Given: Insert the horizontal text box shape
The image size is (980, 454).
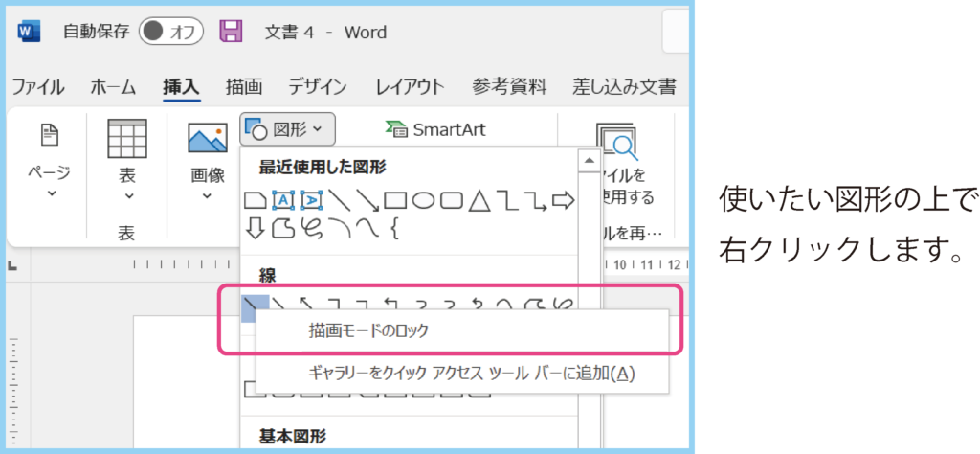Looking at the screenshot, I should (x=283, y=200).
